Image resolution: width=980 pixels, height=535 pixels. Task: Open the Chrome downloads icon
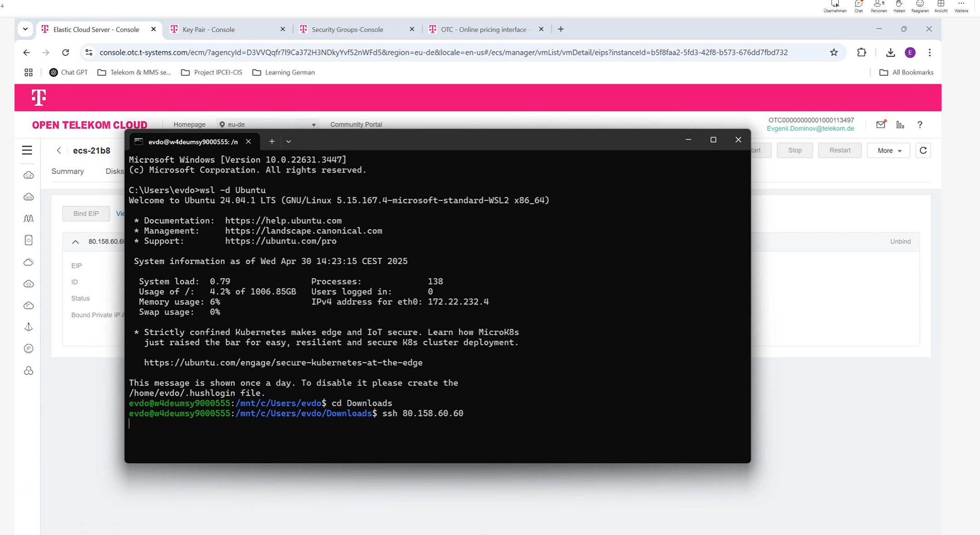890,53
